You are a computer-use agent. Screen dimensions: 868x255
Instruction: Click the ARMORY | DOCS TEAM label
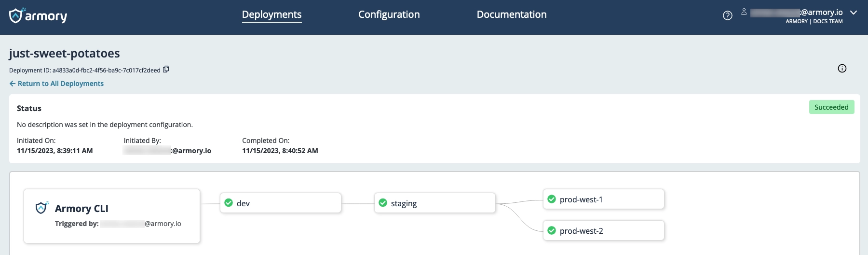[x=814, y=21]
